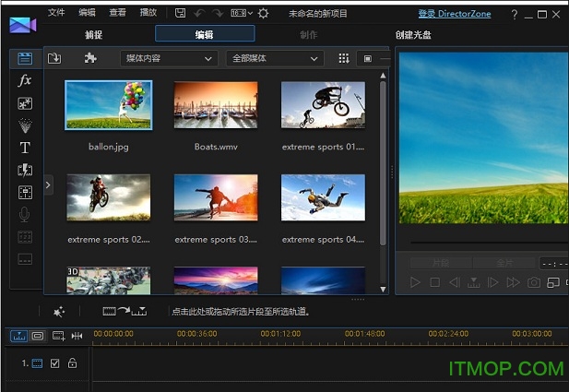Click the save project floppy disk icon
The height and width of the screenshot is (392, 569).
[180, 13]
